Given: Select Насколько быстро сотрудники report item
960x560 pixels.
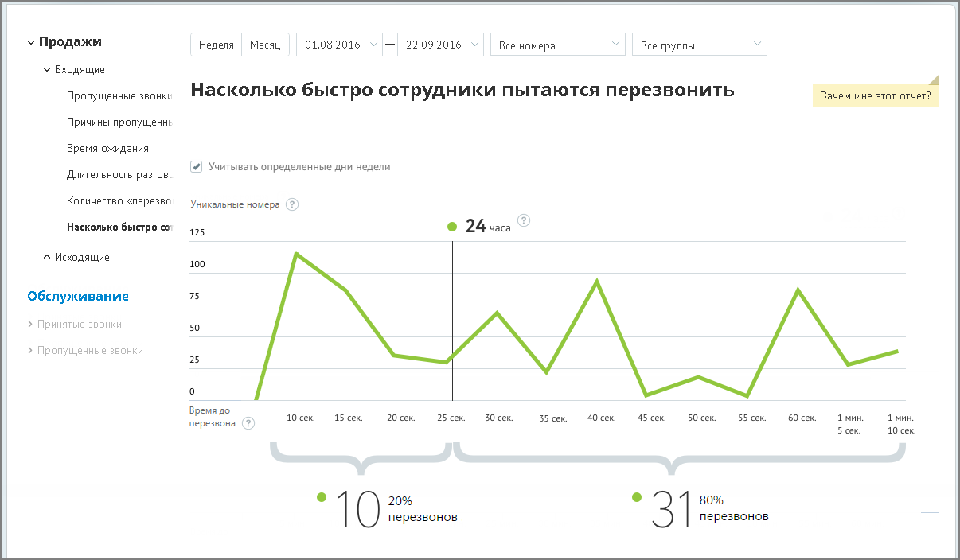Looking at the screenshot, I should pyautogui.click(x=119, y=227).
